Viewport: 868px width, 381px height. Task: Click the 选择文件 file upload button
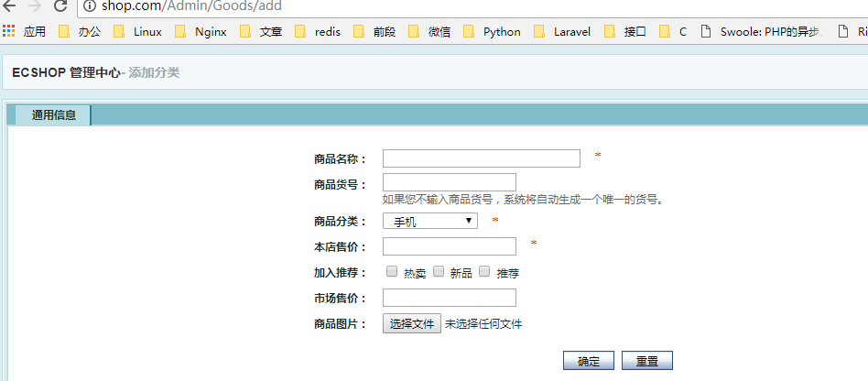411,323
